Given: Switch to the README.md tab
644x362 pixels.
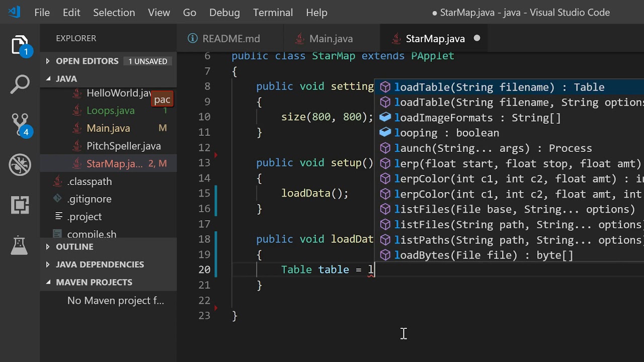Looking at the screenshot, I should [x=230, y=38].
